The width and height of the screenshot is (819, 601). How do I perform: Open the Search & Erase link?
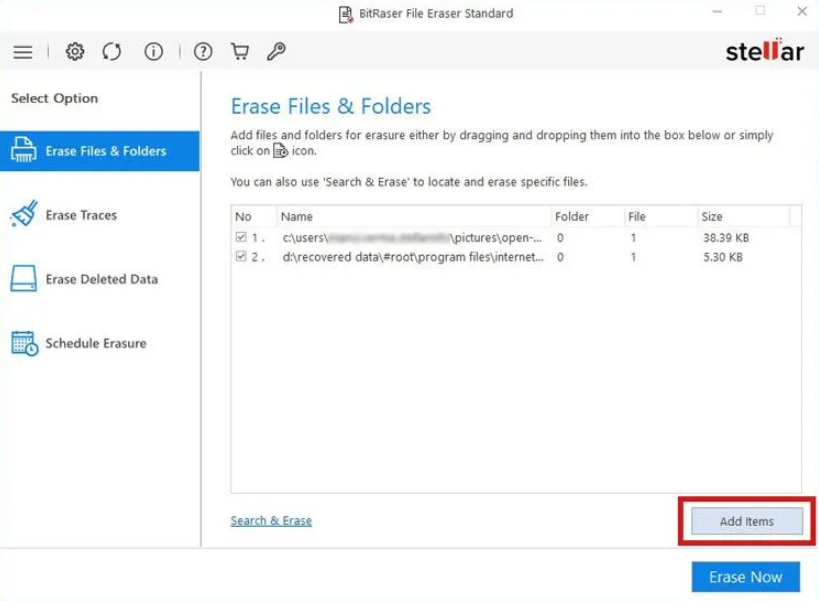[271, 521]
